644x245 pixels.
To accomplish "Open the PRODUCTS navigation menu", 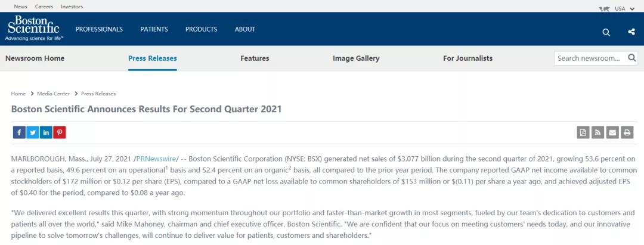I will (202, 29).
